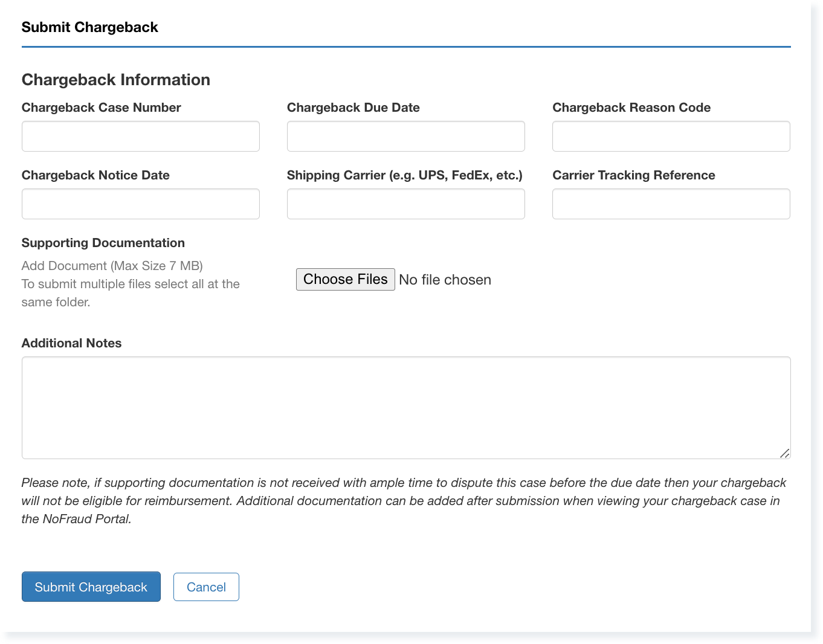Click the Chargeback Information section heading

pos(115,79)
